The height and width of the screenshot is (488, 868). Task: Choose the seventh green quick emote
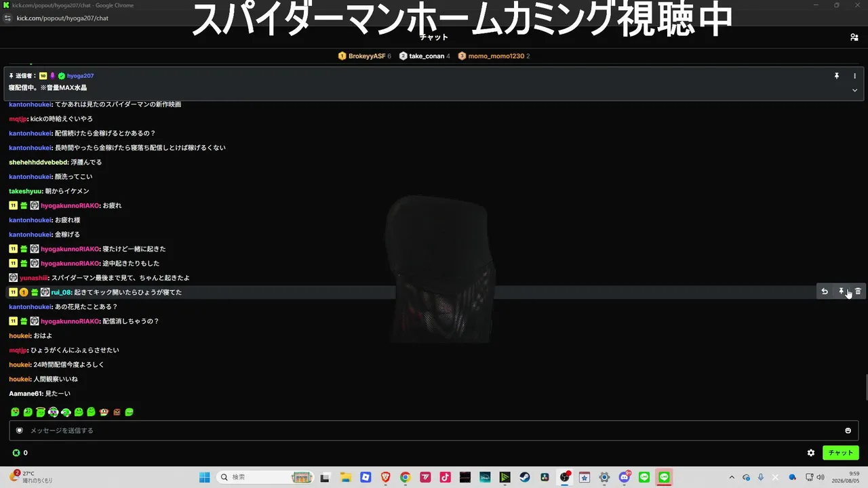91,412
